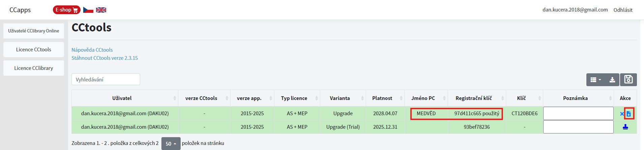Open Uživatelé CClibrary Online sidebar item
Screen dimensions: 644x150
click(x=34, y=31)
